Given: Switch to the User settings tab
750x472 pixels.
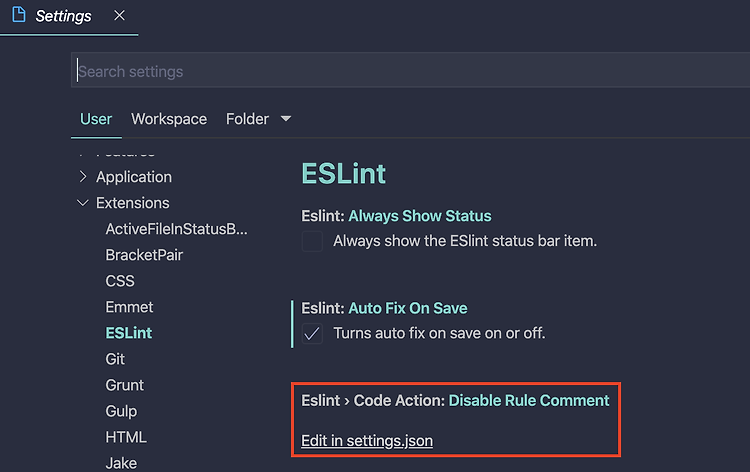Looking at the screenshot, I should [x=96, y=119].
